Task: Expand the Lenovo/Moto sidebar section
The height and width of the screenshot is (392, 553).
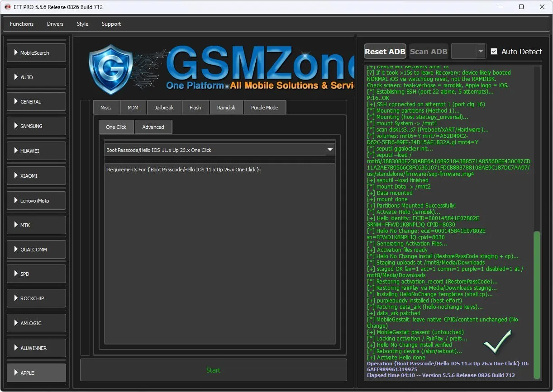Action: coord(36,200)
